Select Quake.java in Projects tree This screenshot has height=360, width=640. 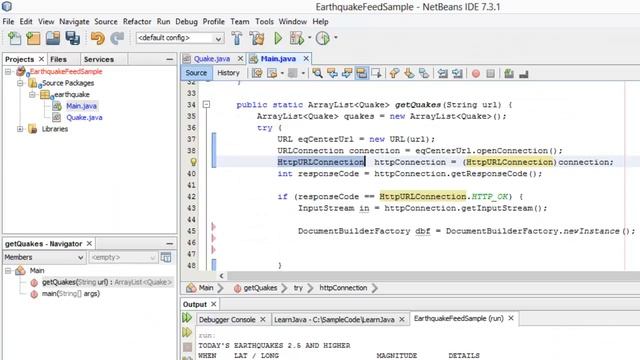[84, 118]
